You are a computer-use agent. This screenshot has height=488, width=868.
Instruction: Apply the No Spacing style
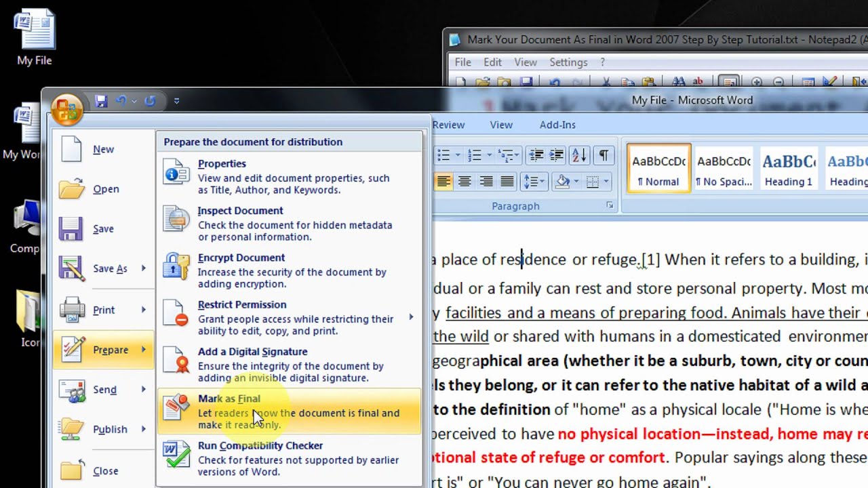coord(724,168)
